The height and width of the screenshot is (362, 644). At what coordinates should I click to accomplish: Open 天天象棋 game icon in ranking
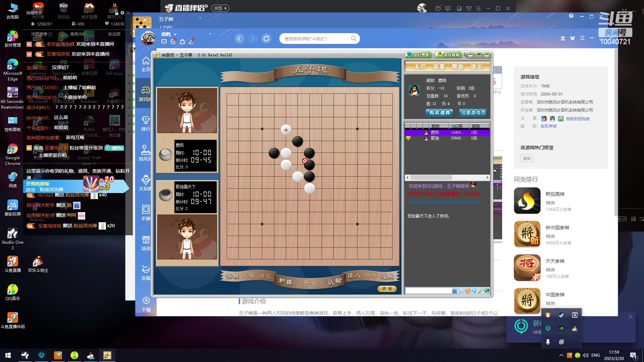527,267
